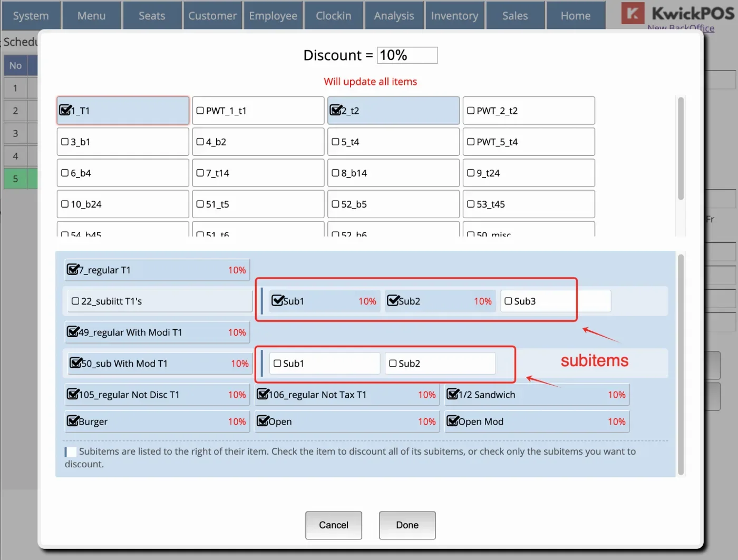Uncheck the 1_T1 category checkbox

coord(65,111)
